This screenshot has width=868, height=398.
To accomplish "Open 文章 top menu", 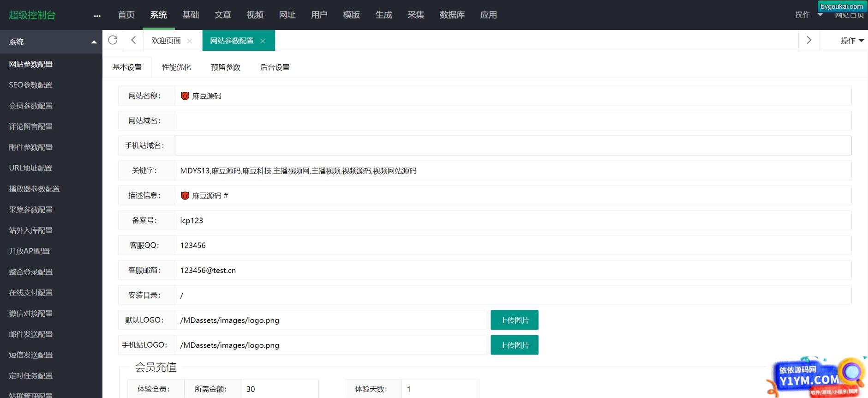I will pyautogui.click(x=223, y=15).
